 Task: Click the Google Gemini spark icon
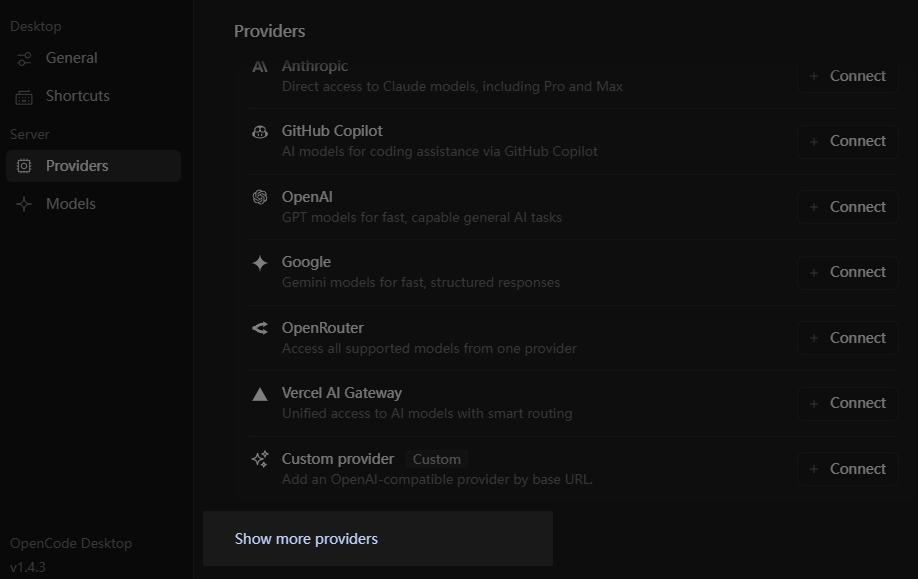259,262
